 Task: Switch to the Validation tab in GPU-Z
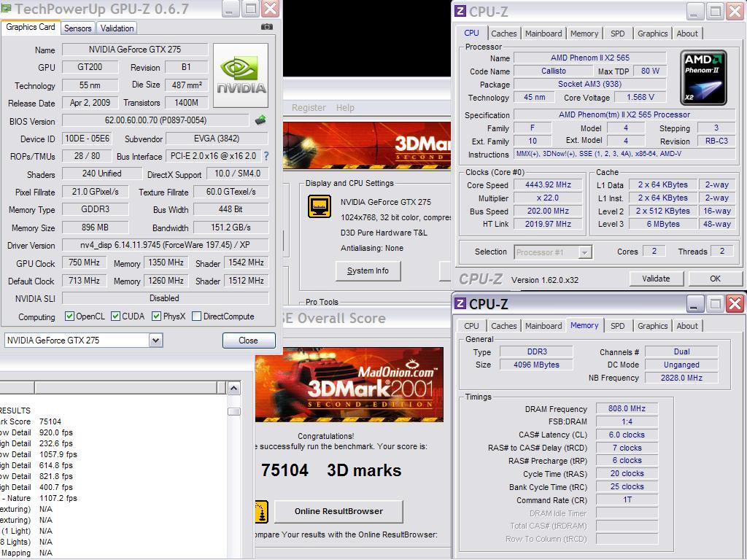(x=117, y=28)
